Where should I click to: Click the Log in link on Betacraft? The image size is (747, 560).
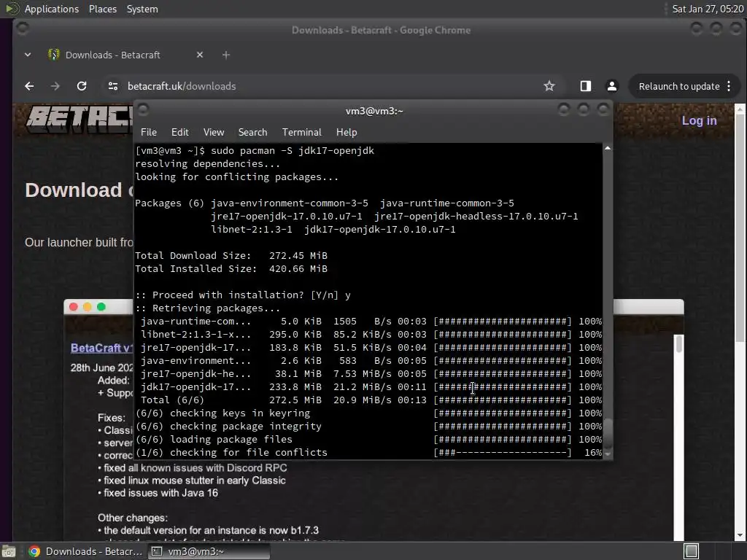pyautogui.click(x=699, y=120)
